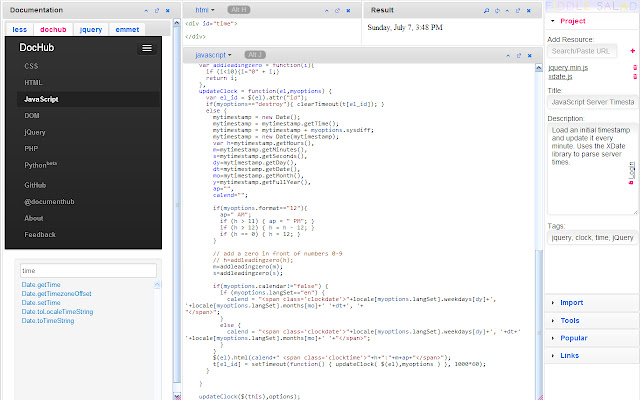Open Date.toTimeString documentation result
The image size is (640, 400).
tap(48, 320)
